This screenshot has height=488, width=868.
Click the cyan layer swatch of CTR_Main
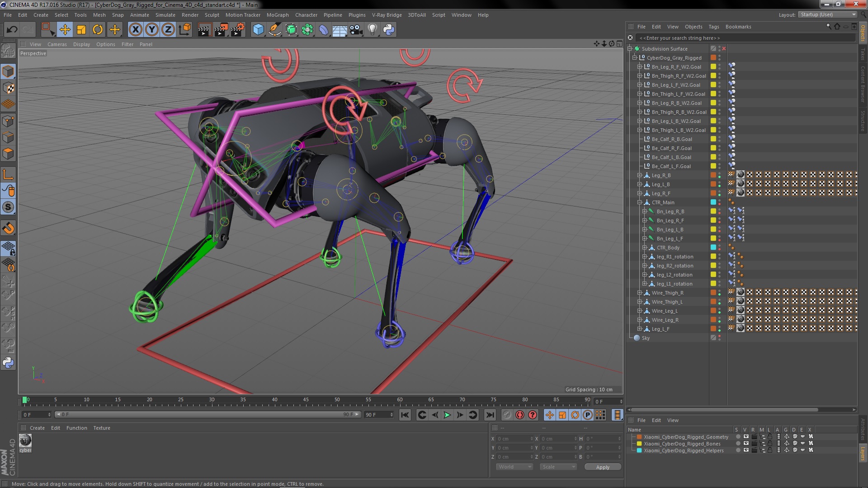point(713,202)
